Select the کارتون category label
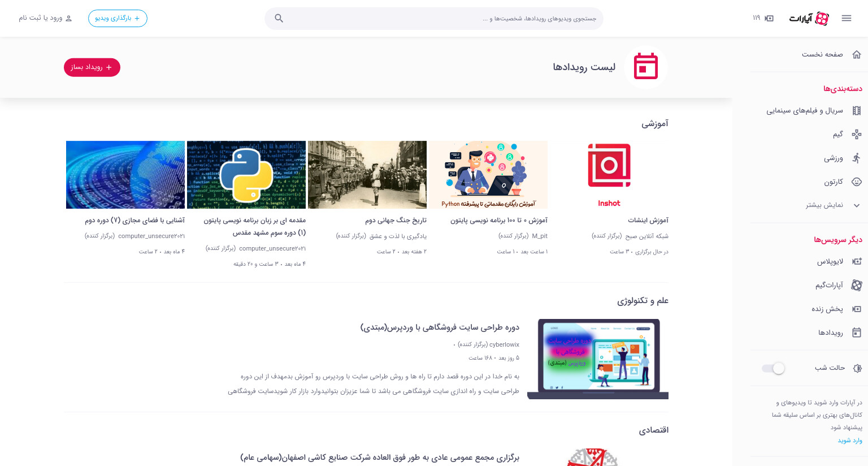Image resolution: width=868 pixels, height=466 pixels. tap(834, 182)
